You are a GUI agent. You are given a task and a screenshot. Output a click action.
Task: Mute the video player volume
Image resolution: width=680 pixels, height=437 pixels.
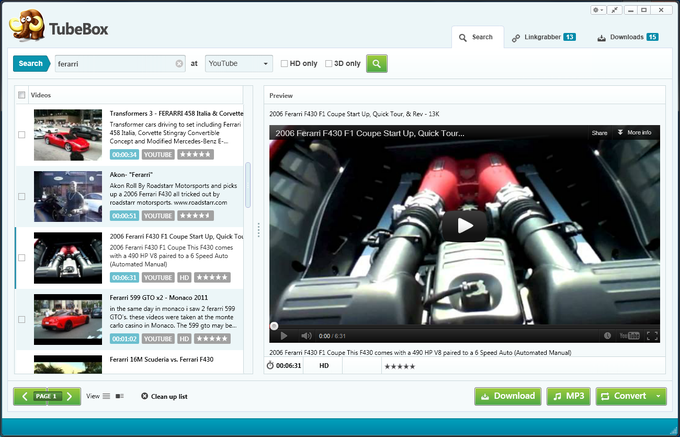[x=307, y=336]
